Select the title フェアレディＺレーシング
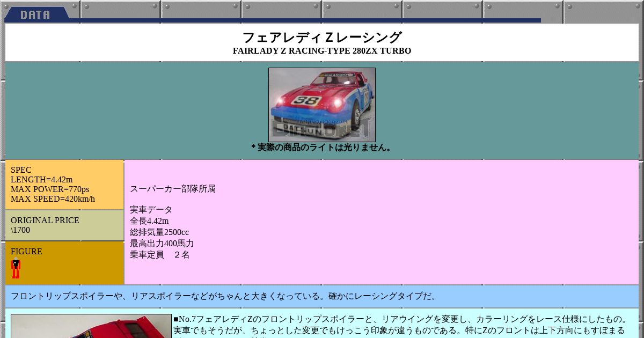This screenshot has height=338, width=644. [x=322, y=38]
